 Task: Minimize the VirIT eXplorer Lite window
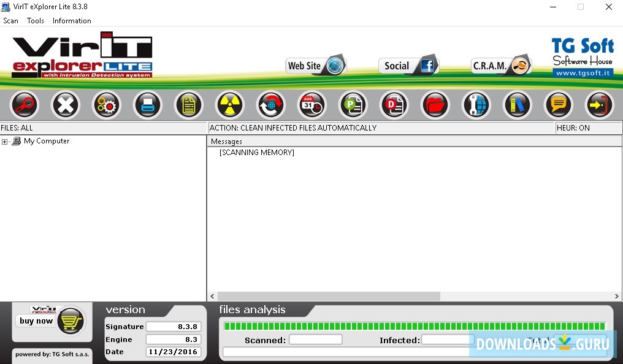(x=552, y=7)
